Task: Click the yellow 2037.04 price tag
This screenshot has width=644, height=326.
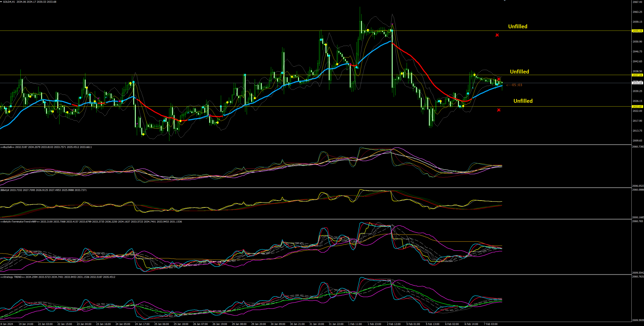Action: (637, 75)
